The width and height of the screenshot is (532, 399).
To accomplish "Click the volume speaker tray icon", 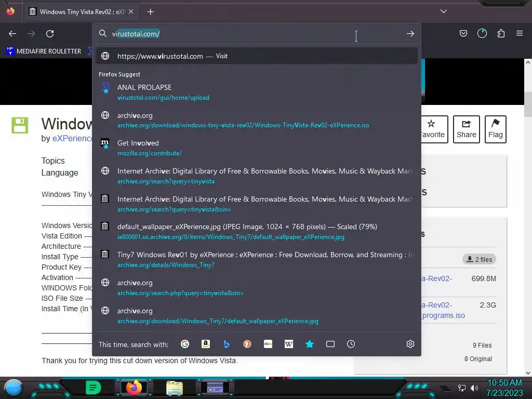I will click(x=474, y=388).
